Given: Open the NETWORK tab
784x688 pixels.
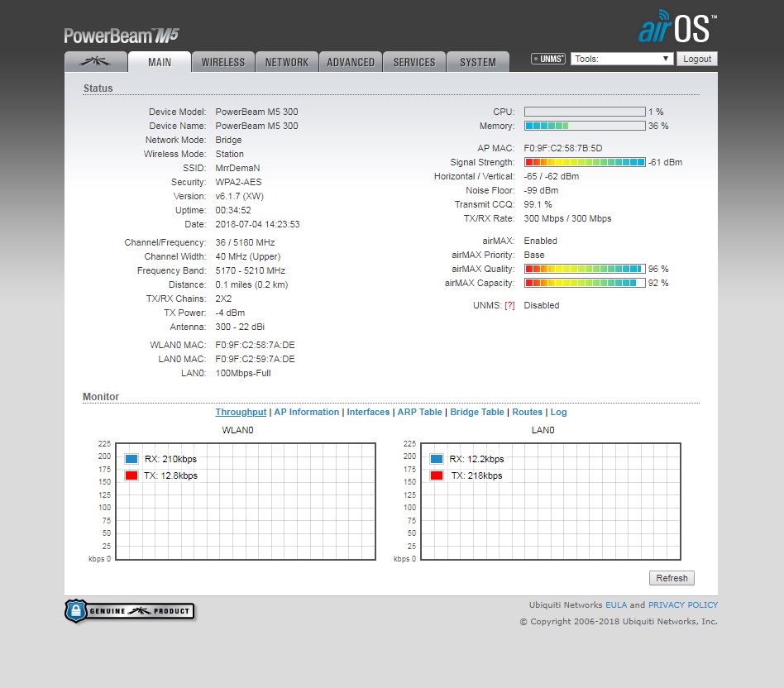Looking at the screenshot, I should coord(287,62).
